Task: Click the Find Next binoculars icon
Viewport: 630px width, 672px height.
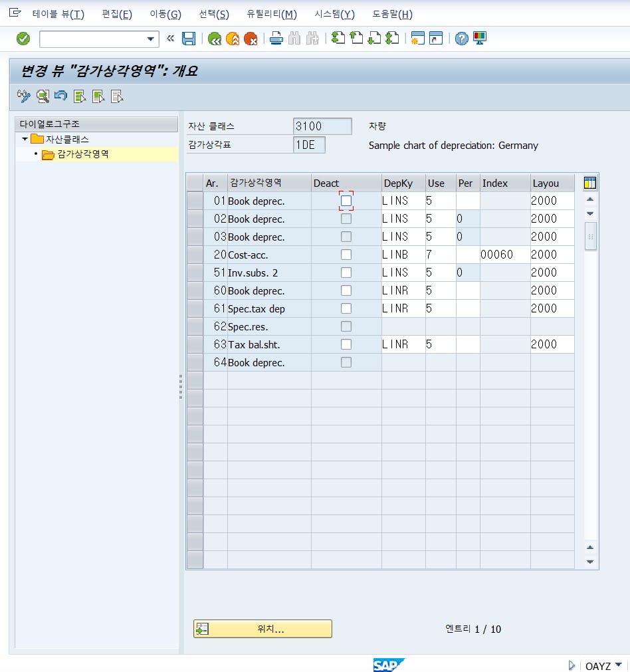Action: (x=312, y=39)
